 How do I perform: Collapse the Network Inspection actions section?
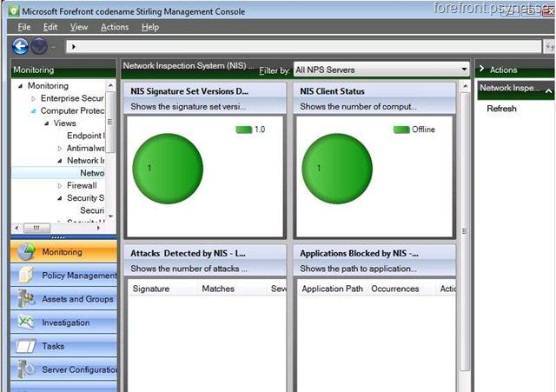pyautogui.click(x=549, y=88)
